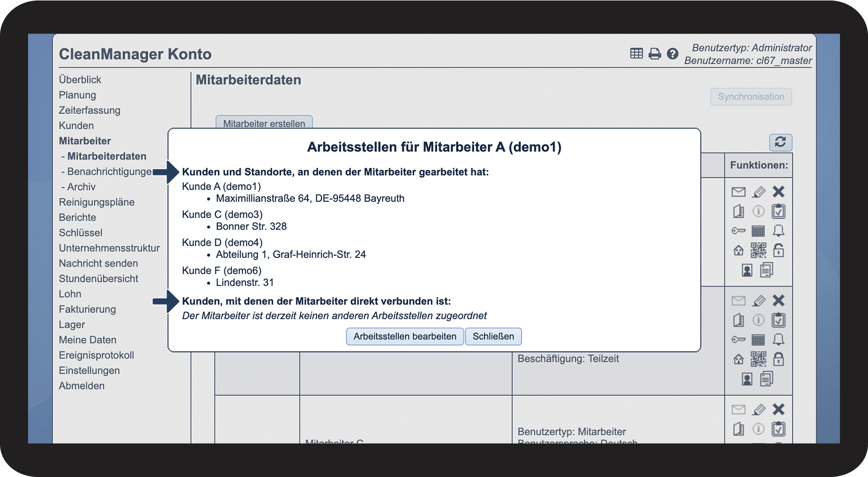The image size is (868, 477).
Task: Go to Fakturierung in sidebar
Action: 87,309
